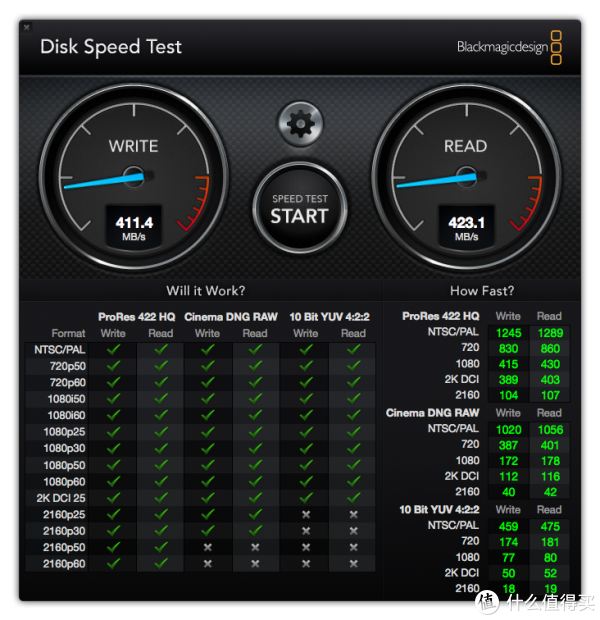Click Cinema DNG RAW NTSC/PAL read value 1056
This screenshot has width=600, height=620.
coord(550,429)
